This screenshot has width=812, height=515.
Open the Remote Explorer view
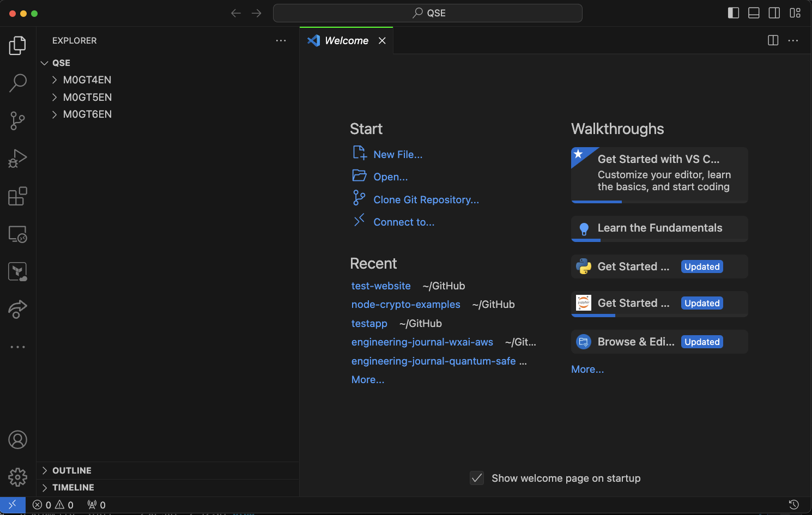17,234
